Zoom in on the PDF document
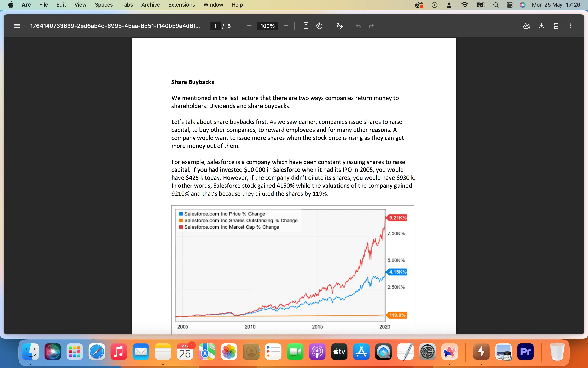 coord(286,26)
